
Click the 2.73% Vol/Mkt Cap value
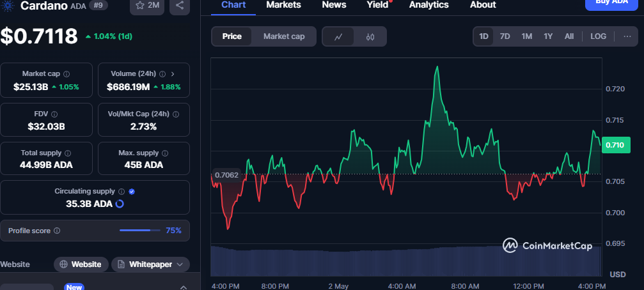(143, 126)
